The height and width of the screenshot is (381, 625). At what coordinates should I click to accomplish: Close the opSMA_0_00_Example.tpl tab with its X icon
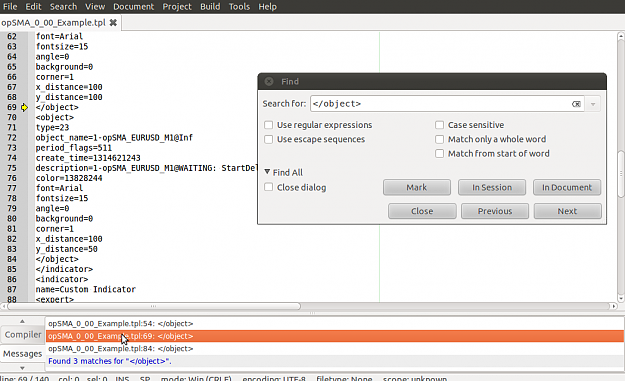(x=113, y=23)
